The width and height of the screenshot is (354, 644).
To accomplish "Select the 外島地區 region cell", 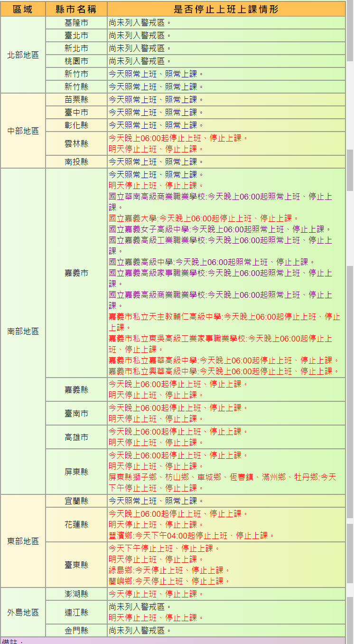I will click(23, 612).
